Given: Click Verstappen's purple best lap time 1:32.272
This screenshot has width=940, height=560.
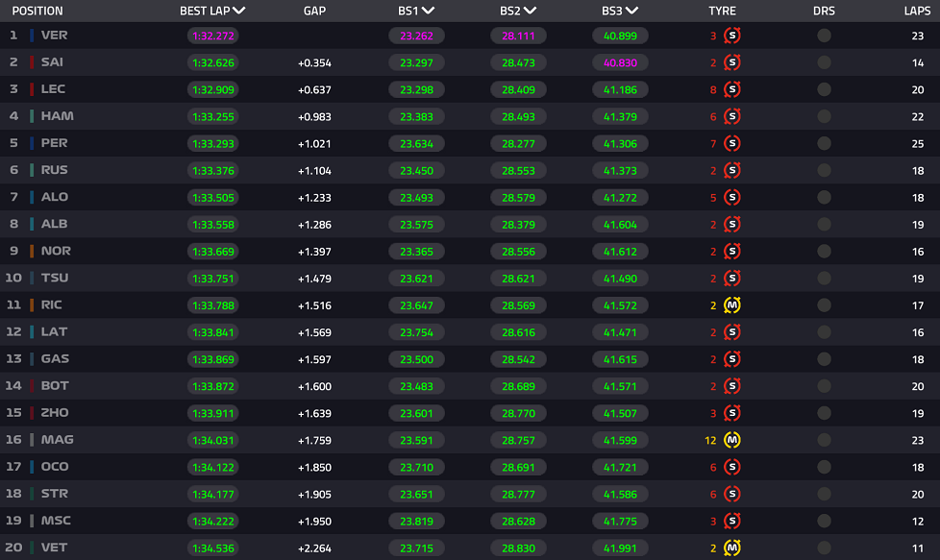Looking at the screenshot, I should pyautogui.click(x=212, y=36).
